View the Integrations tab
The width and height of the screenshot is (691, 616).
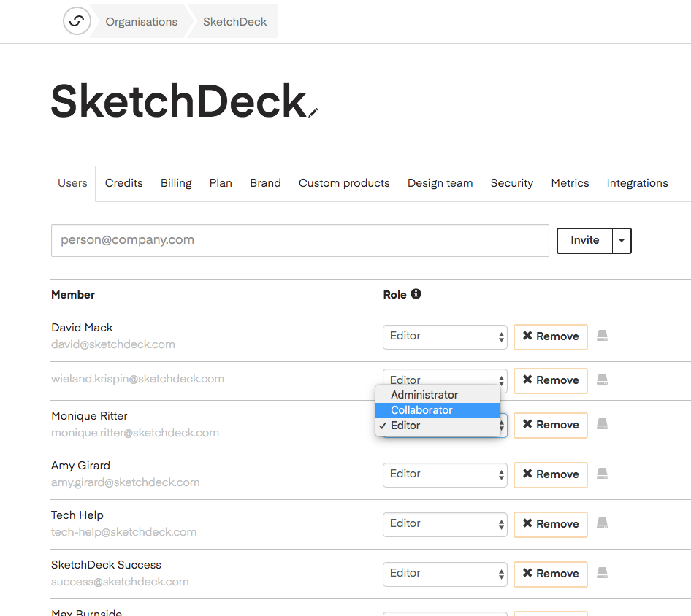(x=637, y=183)
